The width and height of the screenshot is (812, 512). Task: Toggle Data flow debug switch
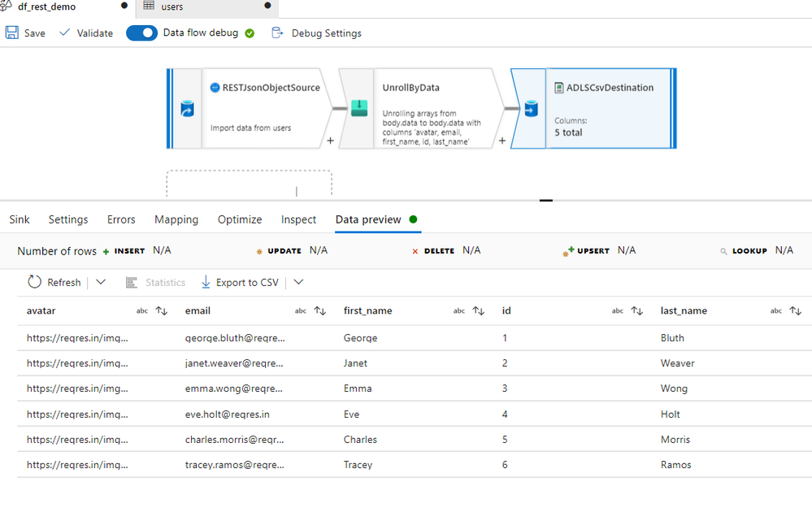[141, 33]
